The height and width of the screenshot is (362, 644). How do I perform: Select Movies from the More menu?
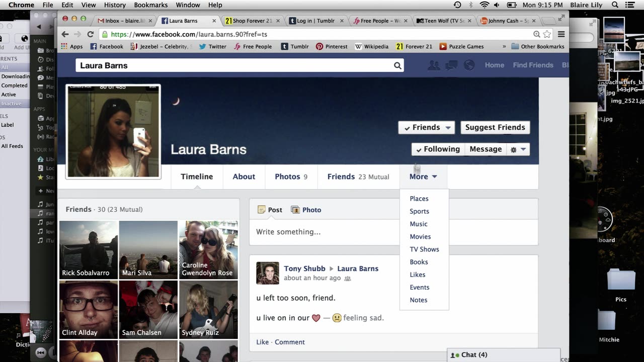pyautogui.click(x=420, y=236)
